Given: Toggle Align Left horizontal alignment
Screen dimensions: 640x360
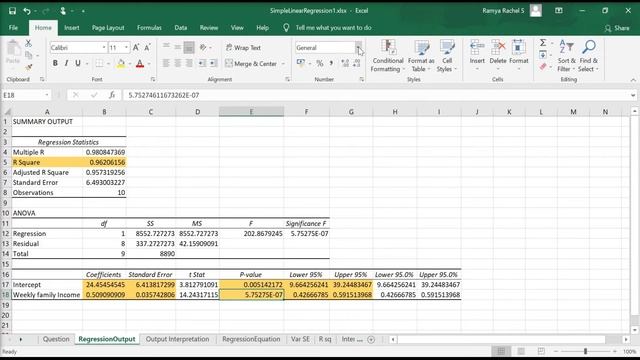Looking at the screenshot, I should [x=166, y=63].
